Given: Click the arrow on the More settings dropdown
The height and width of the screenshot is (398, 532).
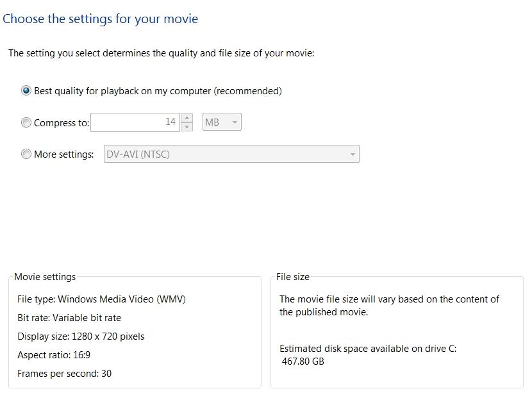Looking at the screenshot, I should coord(353,154).
